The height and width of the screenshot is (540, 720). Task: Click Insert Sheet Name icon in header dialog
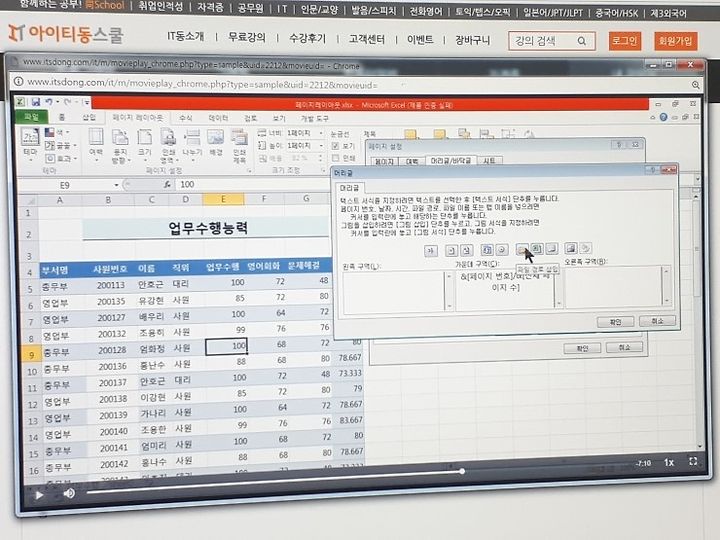point(552,249)
